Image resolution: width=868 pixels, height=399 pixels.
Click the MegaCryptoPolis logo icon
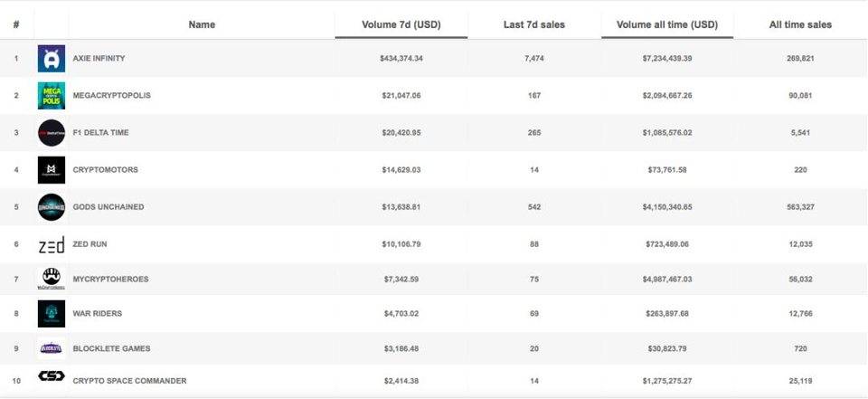pyautogui.click(x=52, y=96)
